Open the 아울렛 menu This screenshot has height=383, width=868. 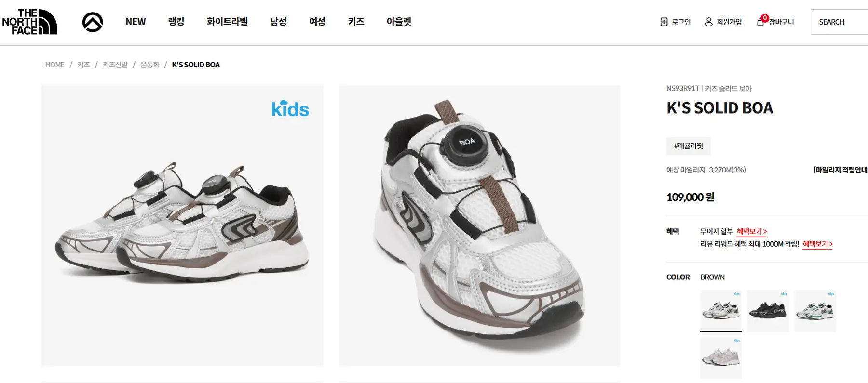[399, 22]
